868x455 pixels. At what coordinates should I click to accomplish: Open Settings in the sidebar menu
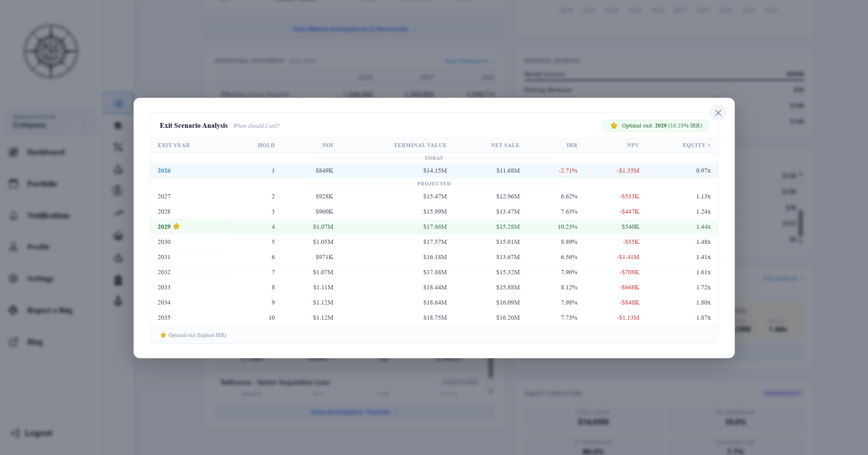point(40,279)
